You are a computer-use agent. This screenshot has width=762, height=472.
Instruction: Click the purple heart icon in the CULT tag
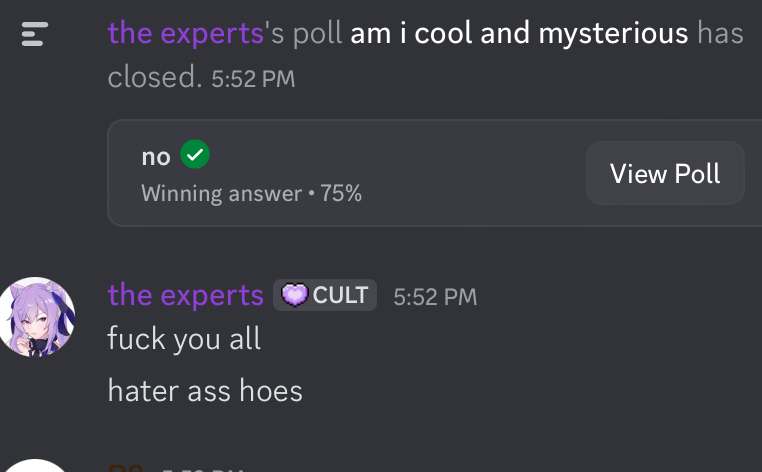(293, 295)
